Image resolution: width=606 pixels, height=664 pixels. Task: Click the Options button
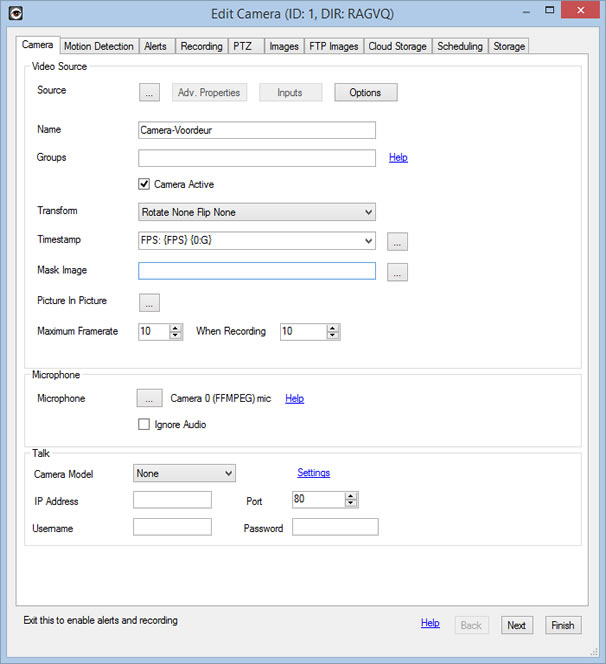point(365,93)
